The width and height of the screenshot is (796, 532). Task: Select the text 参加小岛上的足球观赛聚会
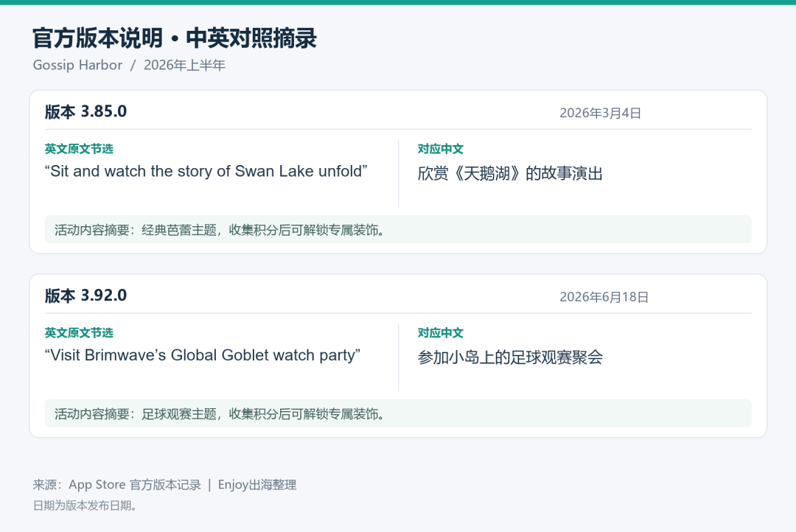(510, 357)
